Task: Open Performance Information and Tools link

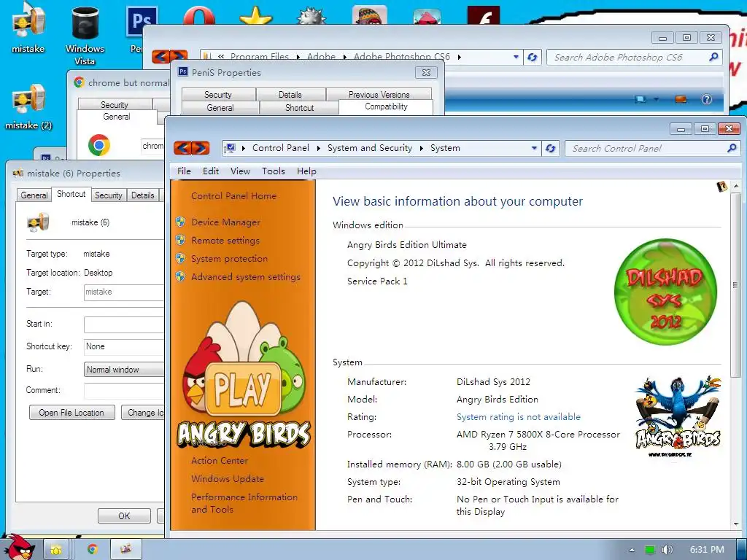Action: pos(244,503)
